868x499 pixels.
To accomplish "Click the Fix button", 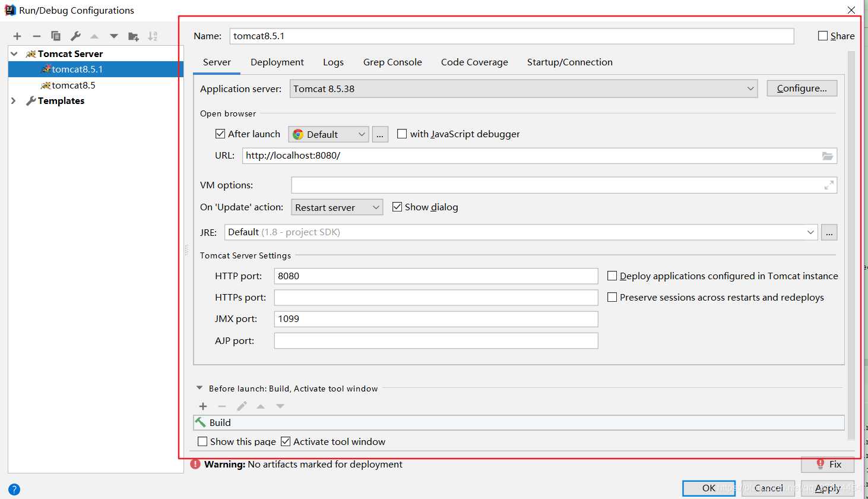I will (828, 465).
